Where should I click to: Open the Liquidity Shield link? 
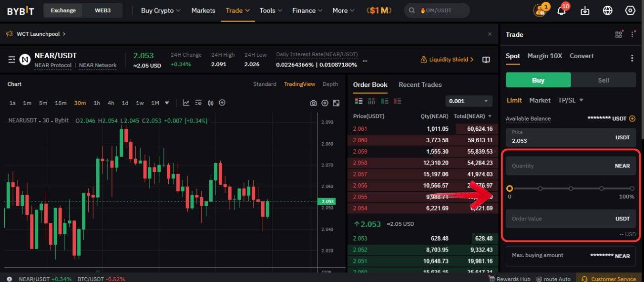click(x=447, y=60)
